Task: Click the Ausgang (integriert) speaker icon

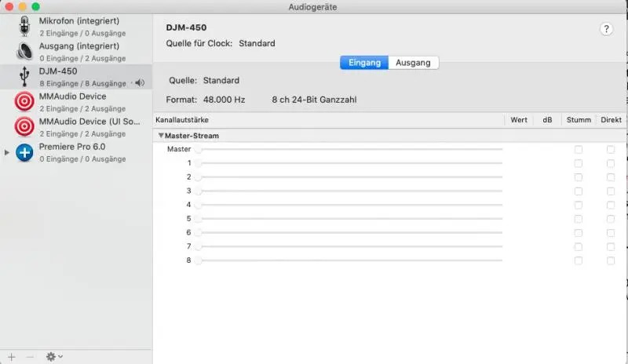Action: point(24,51)
